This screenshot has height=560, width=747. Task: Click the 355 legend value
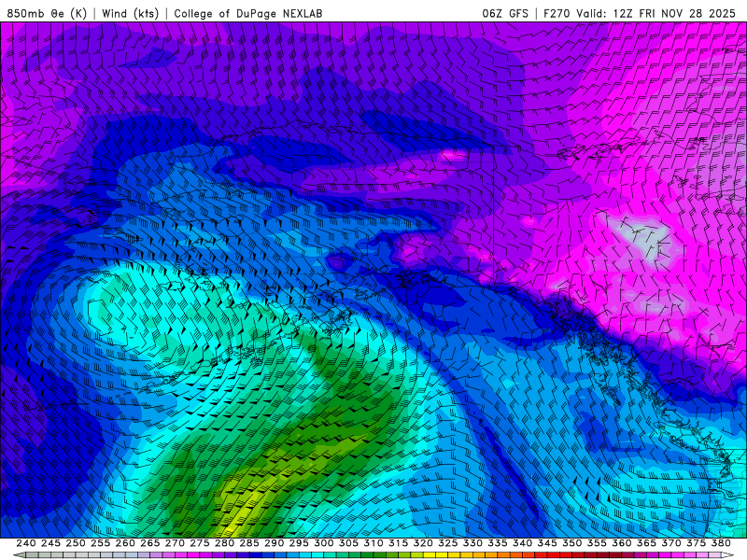coord(597,543)
